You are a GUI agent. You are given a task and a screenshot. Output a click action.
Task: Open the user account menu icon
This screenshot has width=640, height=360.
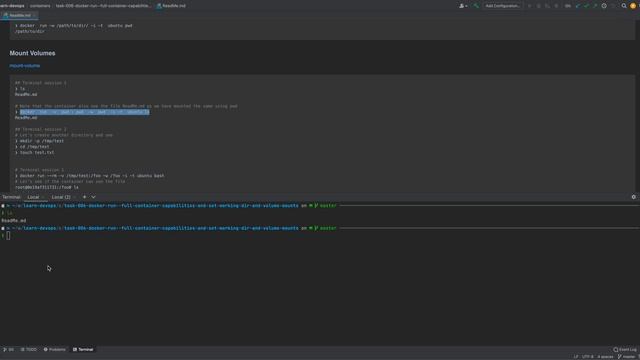point(463,6)
